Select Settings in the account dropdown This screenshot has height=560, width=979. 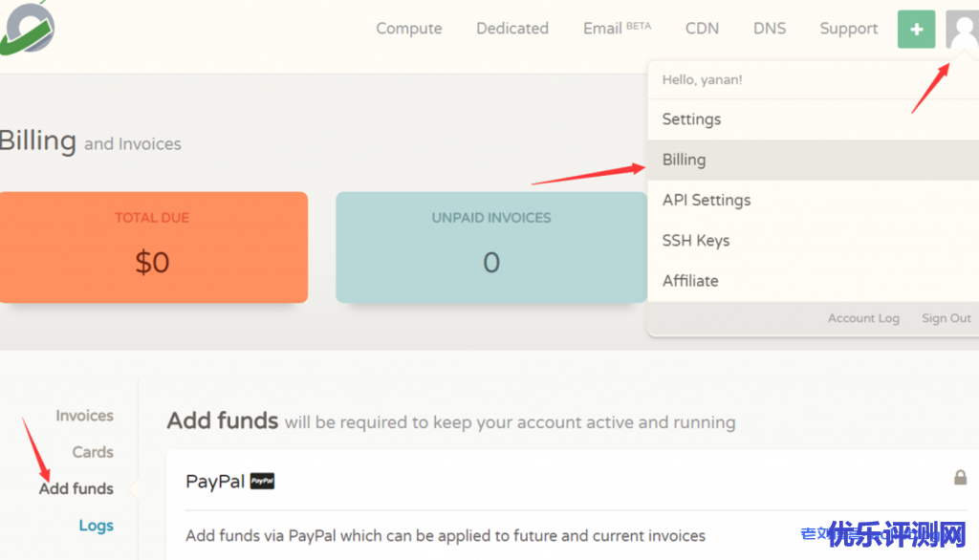tap(691, 119)
